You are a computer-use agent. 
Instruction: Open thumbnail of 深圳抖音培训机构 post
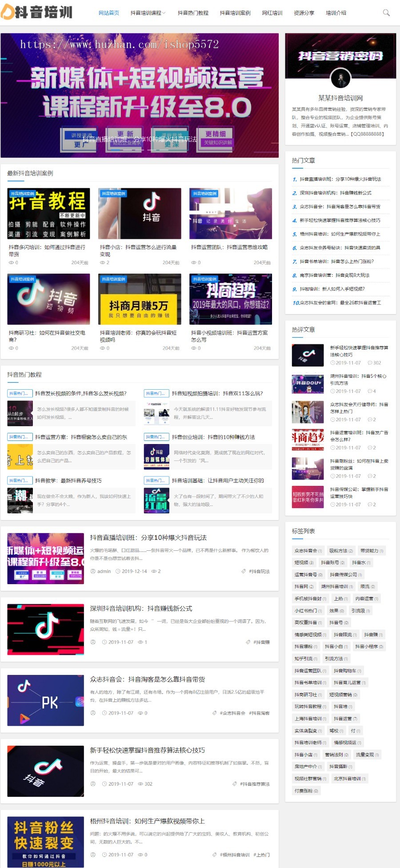(x=46, y=629)
